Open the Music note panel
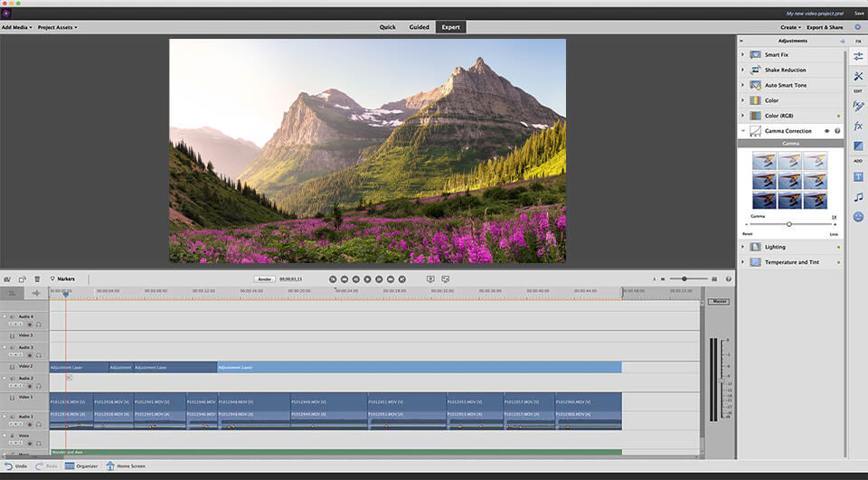The width and height of the screenshot is (868, 480). tap(858, 197)
